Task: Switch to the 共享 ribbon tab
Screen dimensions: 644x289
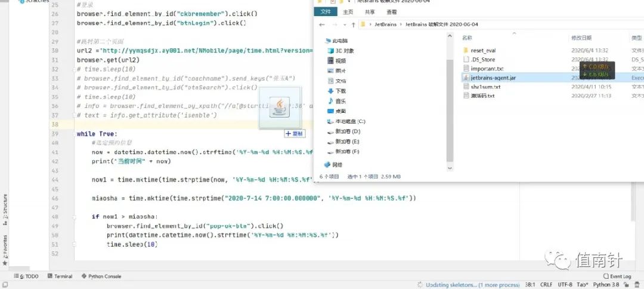Action: point(370,12)
